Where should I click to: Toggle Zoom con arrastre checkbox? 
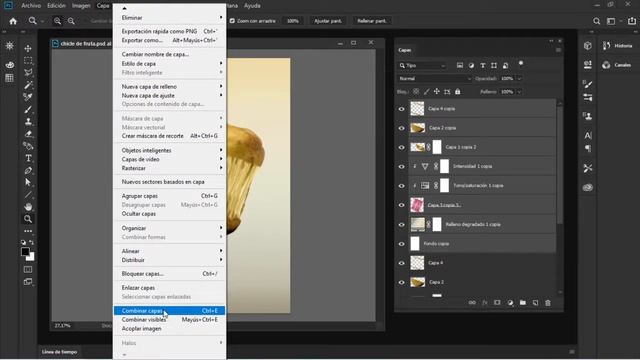[232, 21]
